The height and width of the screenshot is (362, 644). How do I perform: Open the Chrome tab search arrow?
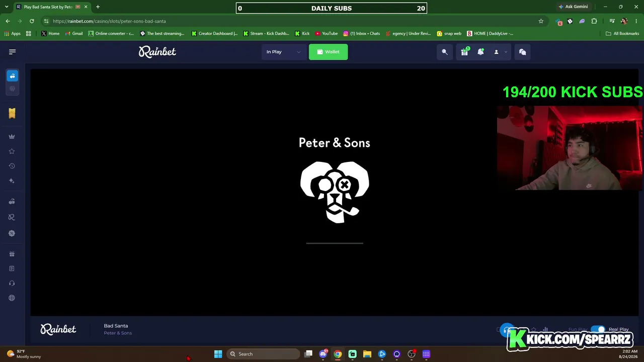click(6, 7)
